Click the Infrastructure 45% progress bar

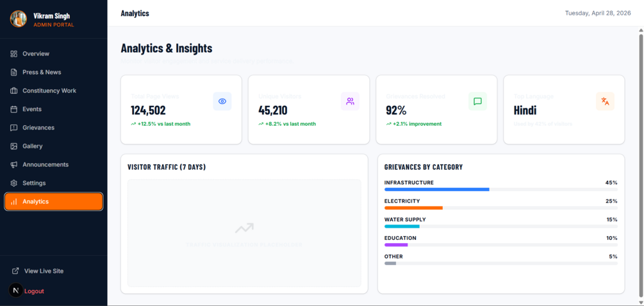pyautogui.click(x=500, y=190)
